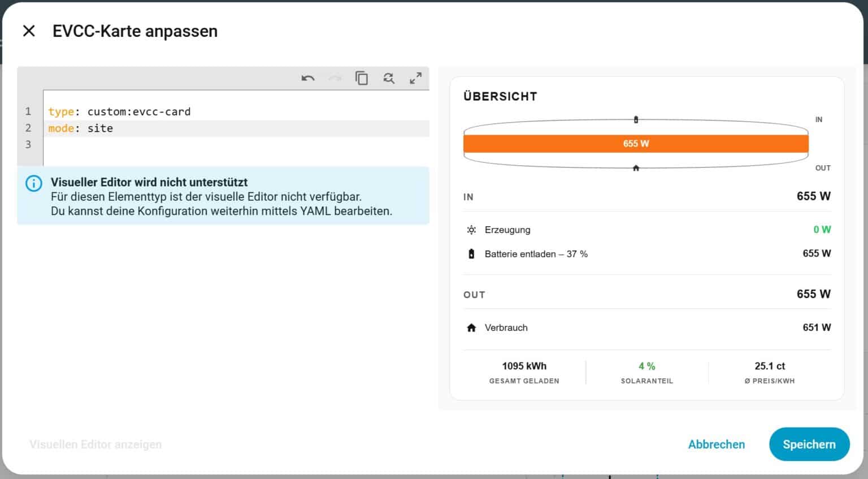Click the Visuellen Editor anzeigen button
The width and height of the screenshot is (868, 479).
(96, 445)
